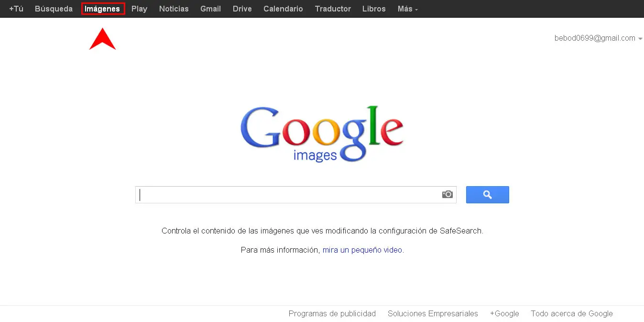Open Drive from the top bar

[x=242, y=9]
